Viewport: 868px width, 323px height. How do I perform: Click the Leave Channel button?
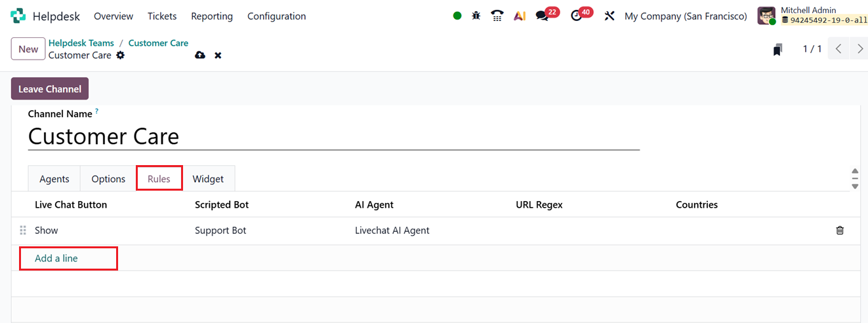[x=50, y=89]
